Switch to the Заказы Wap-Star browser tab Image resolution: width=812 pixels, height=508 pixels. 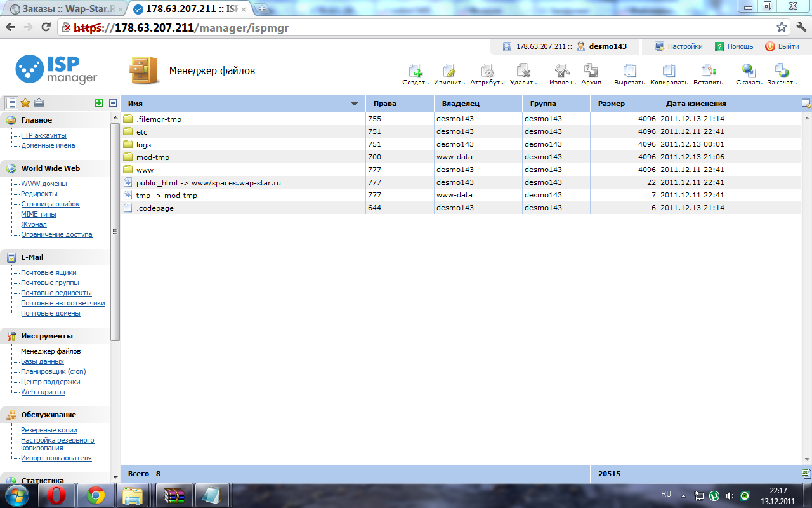(63, 10)
